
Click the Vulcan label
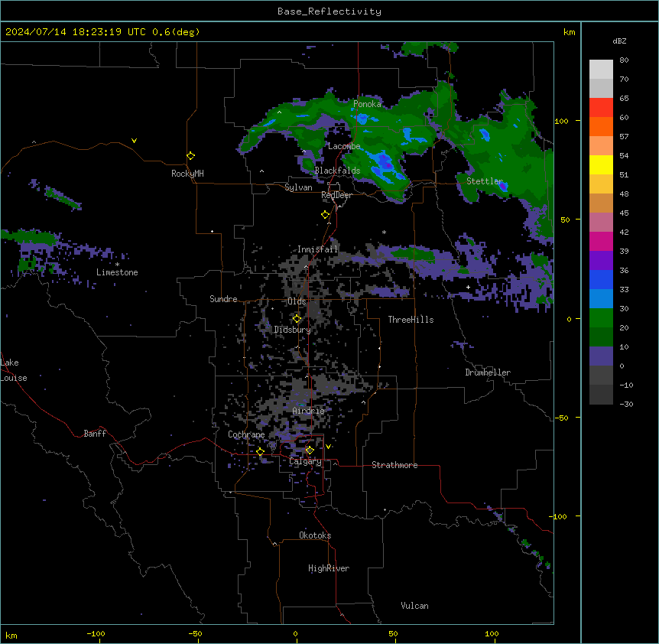[x=415, y=606]
